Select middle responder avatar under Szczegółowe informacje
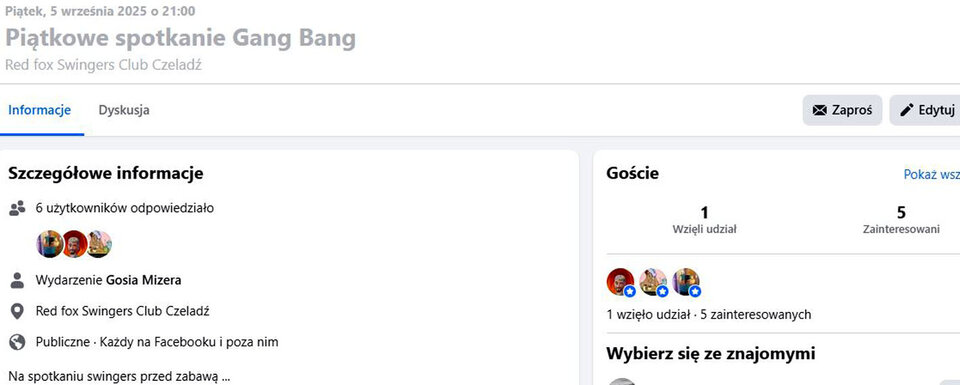This screenshot has width=960, height=385. click(x=74, y=244)
